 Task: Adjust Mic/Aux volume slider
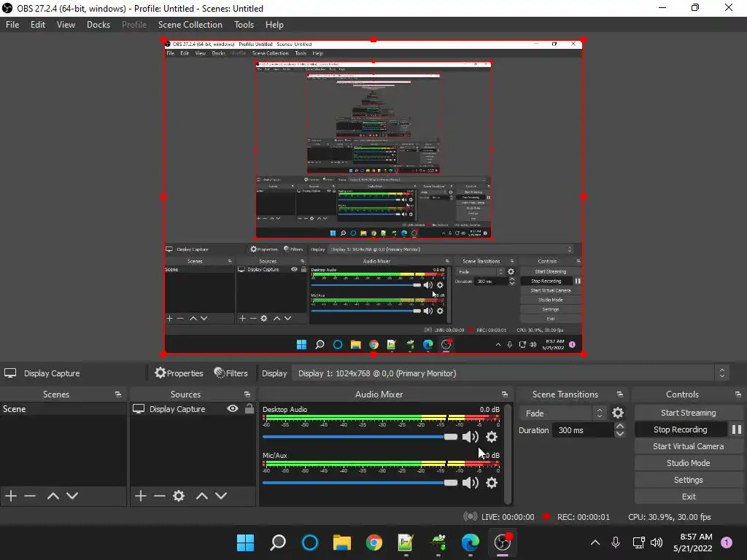(360, 483)
